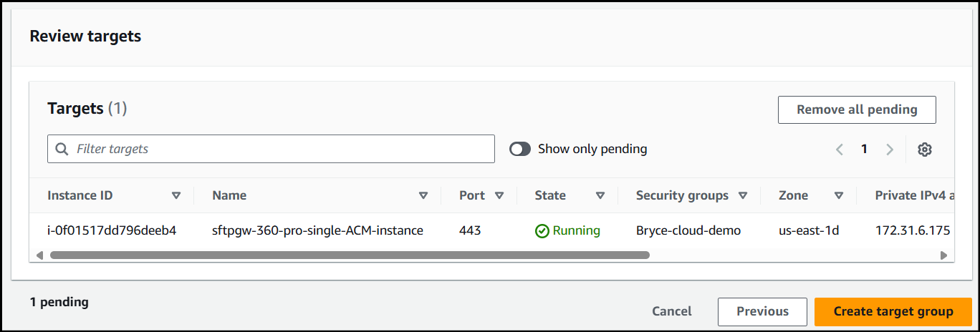Image resolution: width=980 pixels, height=332 pixels.
Task: Focus the Filter targets search field
Action: pos(279,149)
